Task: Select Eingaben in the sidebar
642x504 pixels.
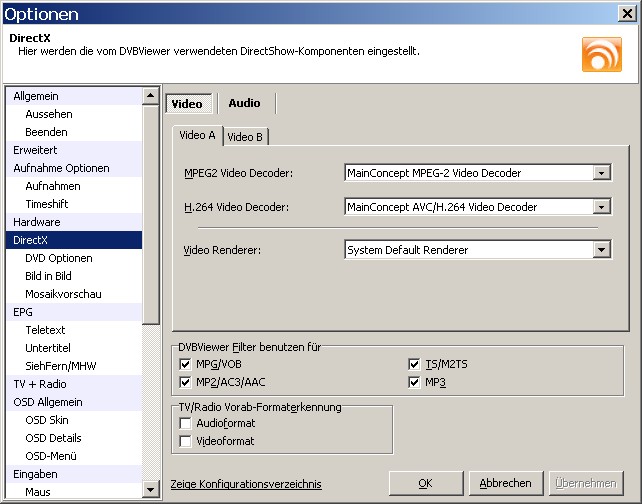Action: point(74,475)
